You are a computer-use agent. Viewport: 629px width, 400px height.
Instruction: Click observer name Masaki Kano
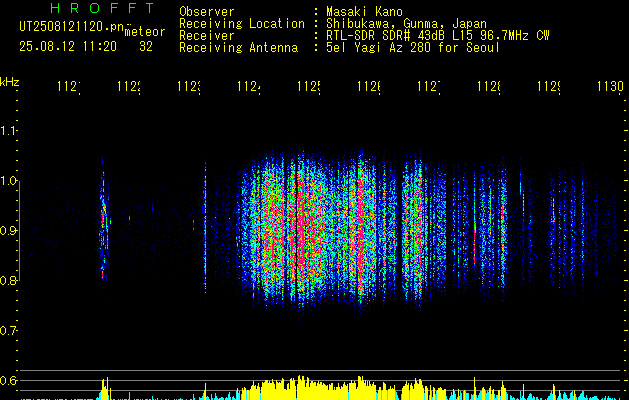[x=364, y=12]
